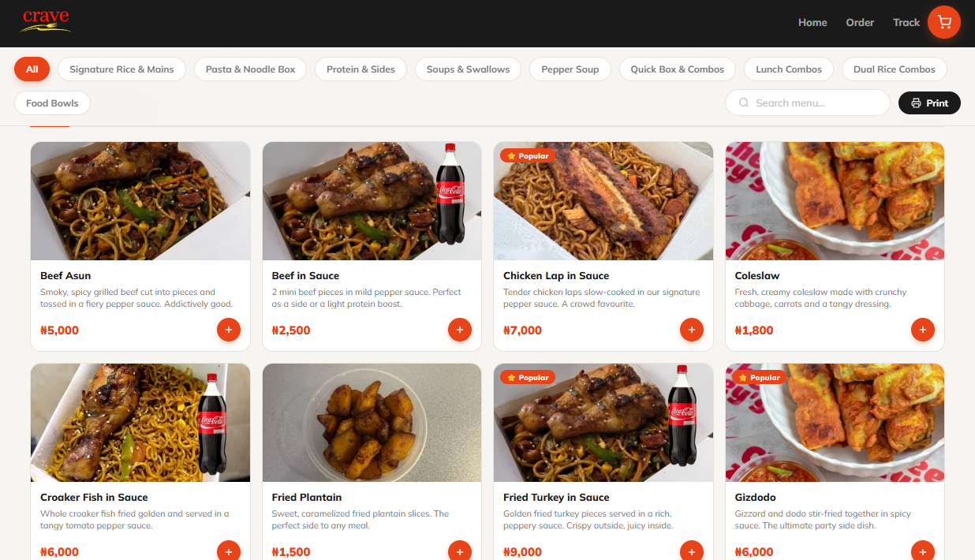Switch to Pepper Soup category
Viewport: 975px width, 560px height.
point(570,69)
